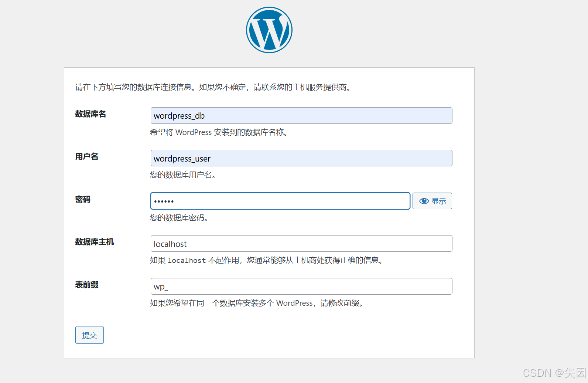588x383 pixels.
Task: Click the 密码 label
Action: [83, 199]
